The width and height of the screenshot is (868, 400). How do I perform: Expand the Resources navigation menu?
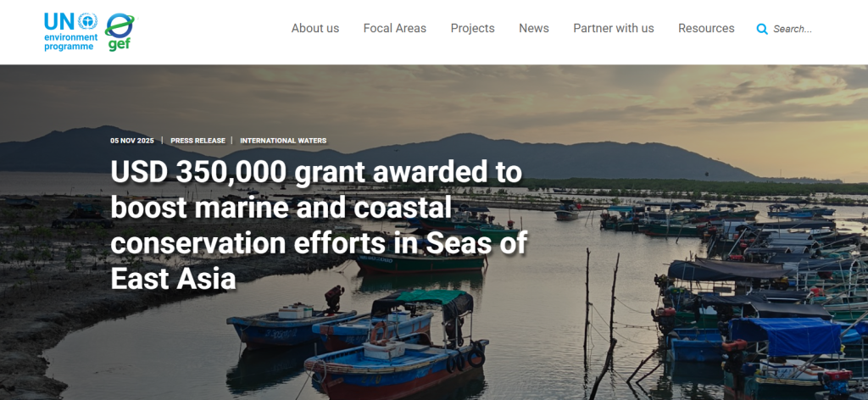(706, 28)
